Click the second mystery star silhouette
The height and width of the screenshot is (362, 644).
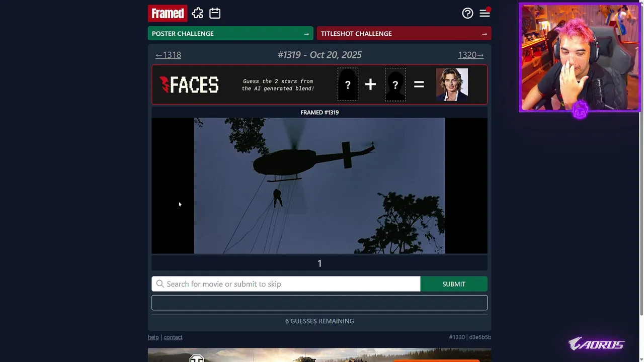click(x=395, y=84)
